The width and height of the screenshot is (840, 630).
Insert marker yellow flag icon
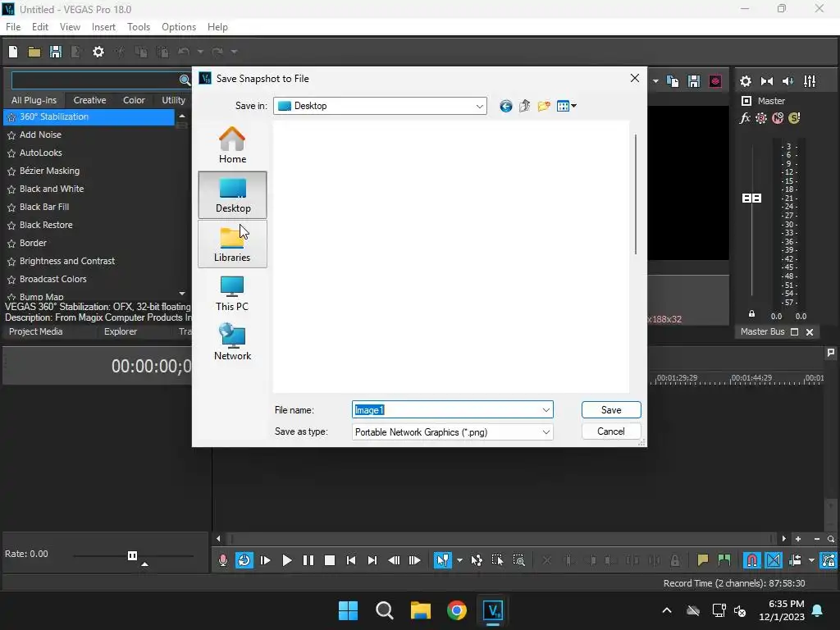pos(702,560)
